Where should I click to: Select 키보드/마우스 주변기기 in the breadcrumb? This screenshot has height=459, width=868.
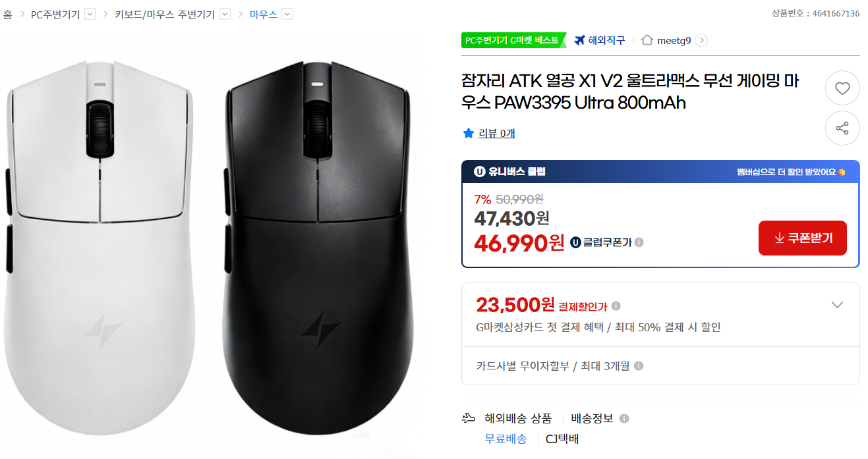click(165, 13)
